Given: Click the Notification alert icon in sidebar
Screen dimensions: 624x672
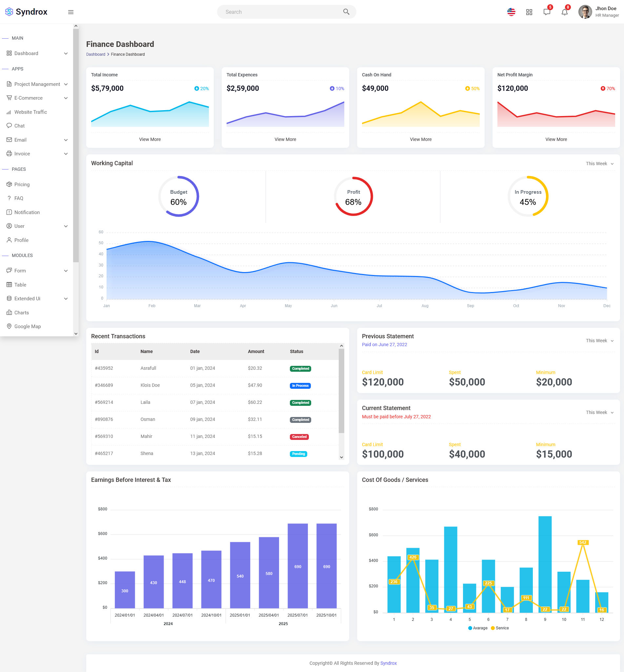Looking at the screenshot, I should 9,212.
